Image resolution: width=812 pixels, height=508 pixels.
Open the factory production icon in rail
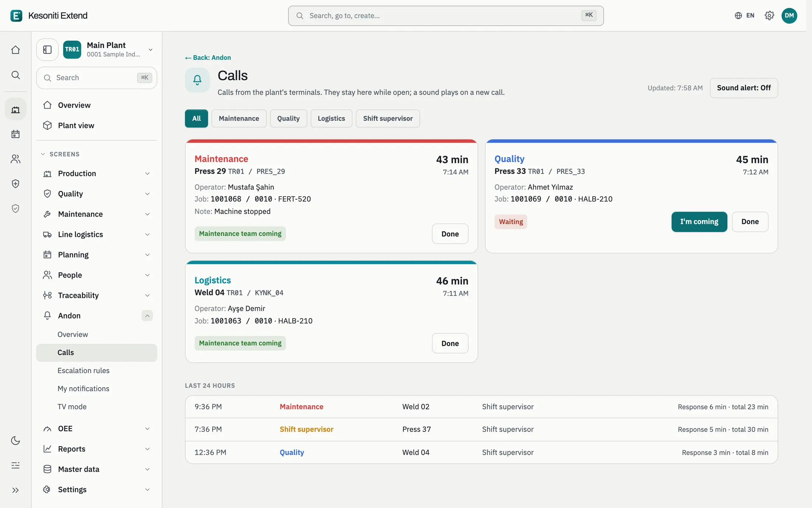[x=16, y=110]
